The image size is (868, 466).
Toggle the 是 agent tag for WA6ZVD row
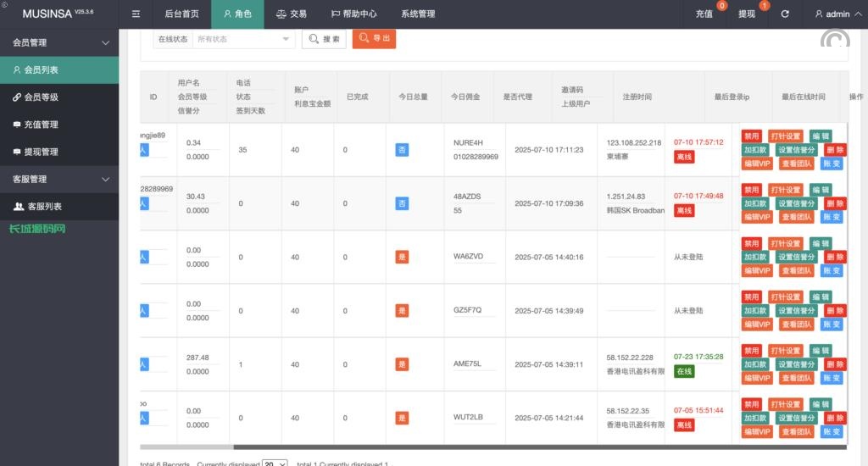click(x=402, y=257)
